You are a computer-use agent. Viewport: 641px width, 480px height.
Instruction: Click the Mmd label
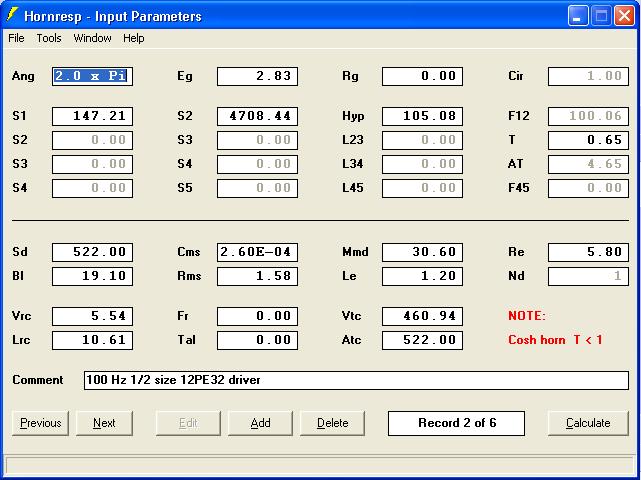click(x=355, y=252)
